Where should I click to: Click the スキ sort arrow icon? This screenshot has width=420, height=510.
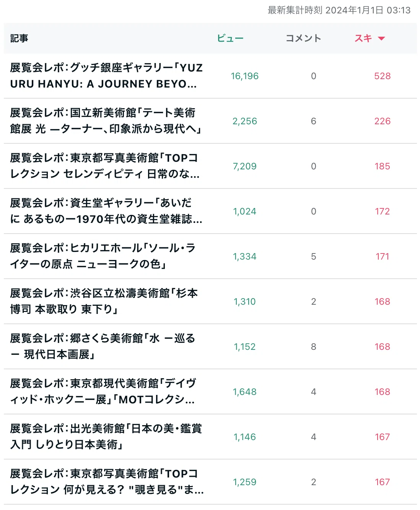coord(381,38)
